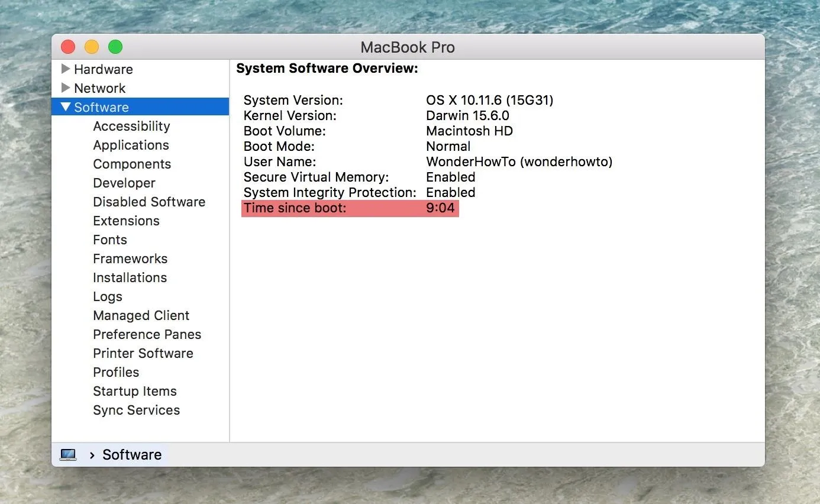820x504 pixels.
Task: Select Profiles in the sidebar
Action: [116, 372]
